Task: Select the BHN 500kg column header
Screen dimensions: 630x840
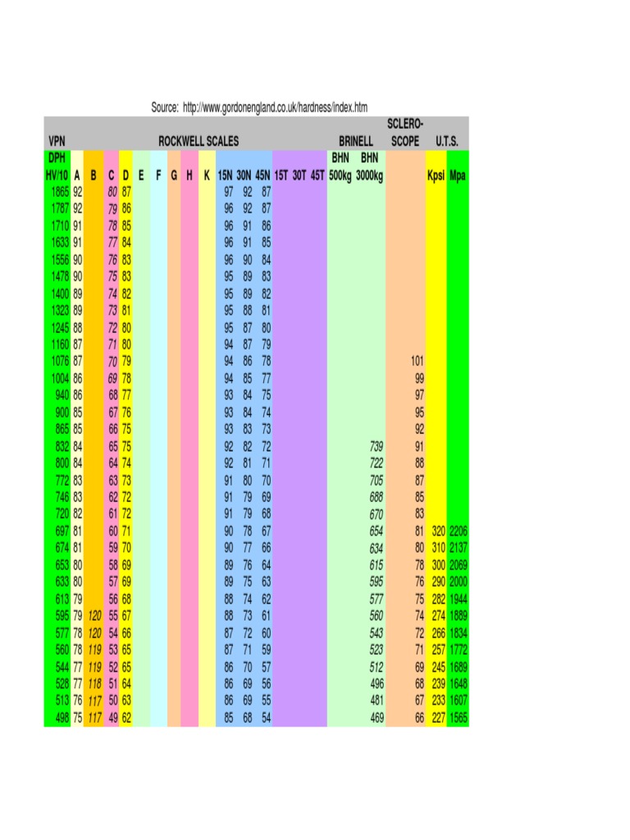Action: click(x=340, y=167)
